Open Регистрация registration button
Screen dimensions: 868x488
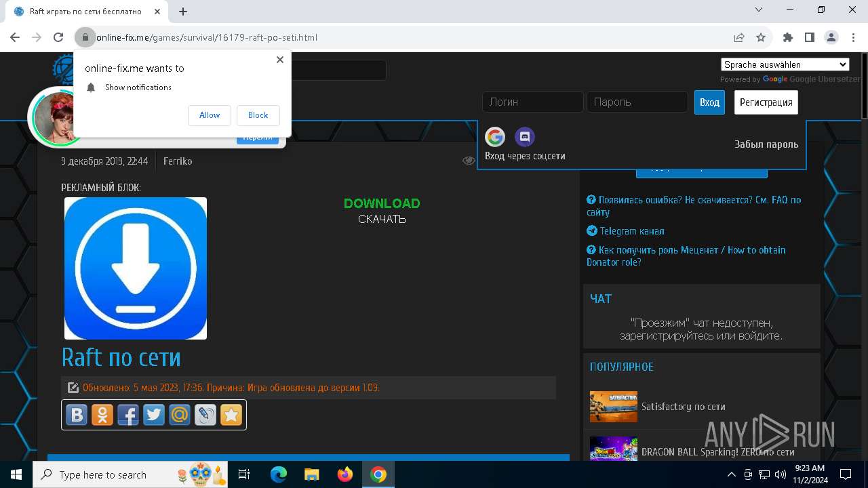[766, 102]
